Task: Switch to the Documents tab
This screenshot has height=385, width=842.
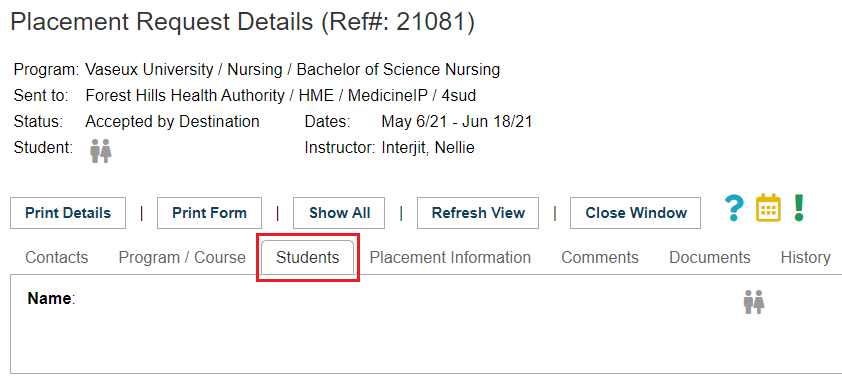Action: point(709,258)
